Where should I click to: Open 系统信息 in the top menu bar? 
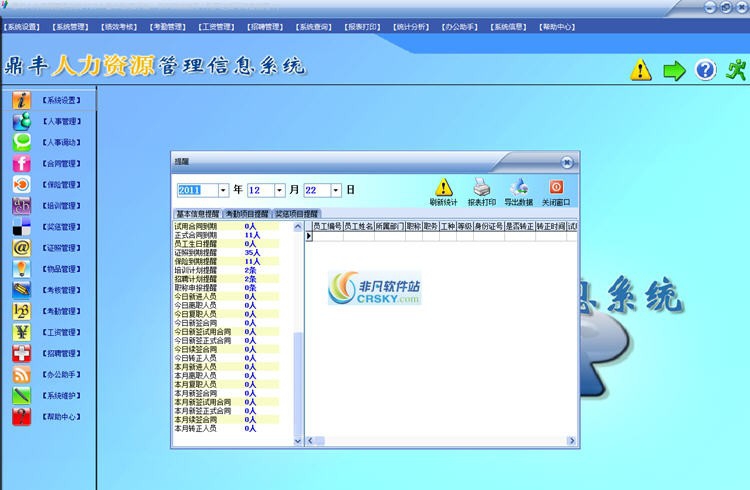point(508,27)
